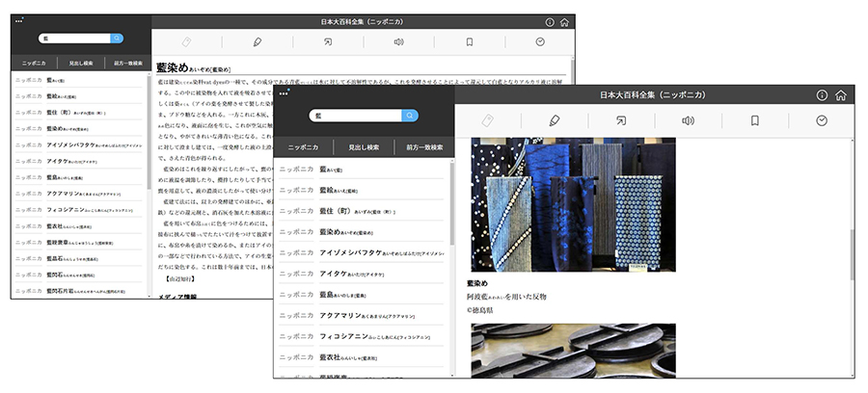Screen dimensions: 868x393
Task: Open the 藍晶石 entry in back window list
Action: [79, 258]
